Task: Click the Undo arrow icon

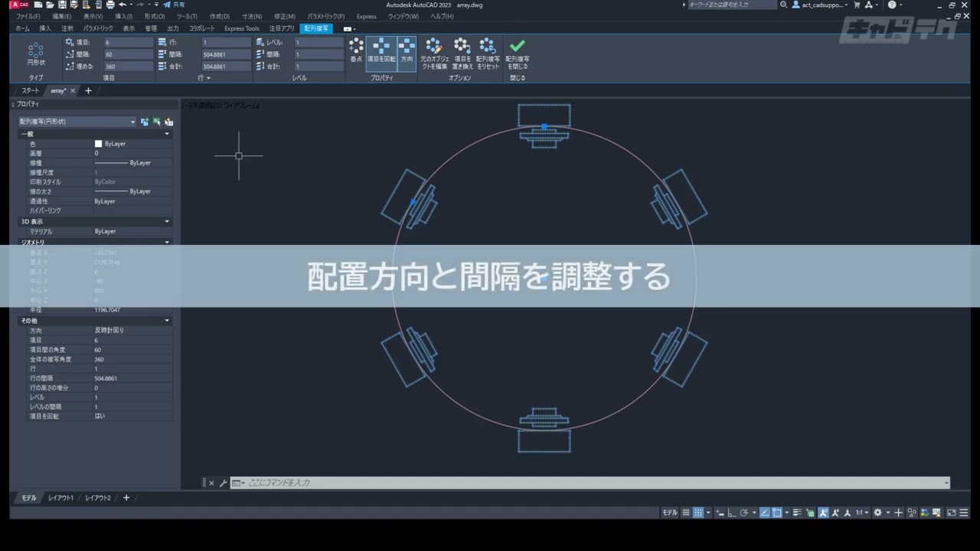Action: pyautogui.click(x=122, y=5)
